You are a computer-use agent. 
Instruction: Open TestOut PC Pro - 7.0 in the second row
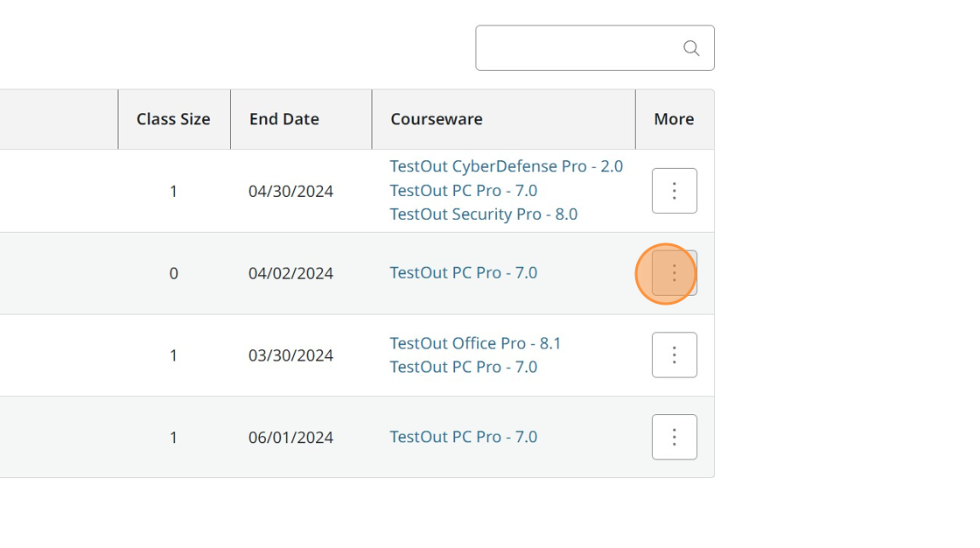pyautogui.click(x=463, y=272)
